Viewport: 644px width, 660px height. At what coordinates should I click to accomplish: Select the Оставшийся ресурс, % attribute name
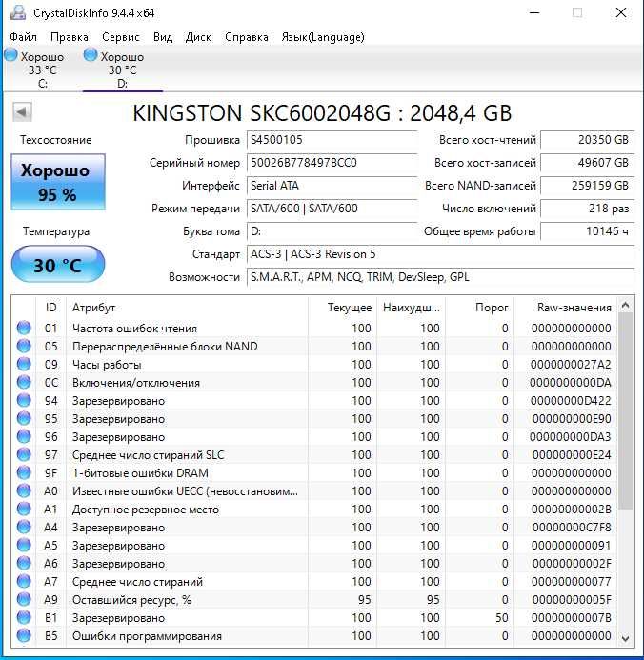pos(131,600)
